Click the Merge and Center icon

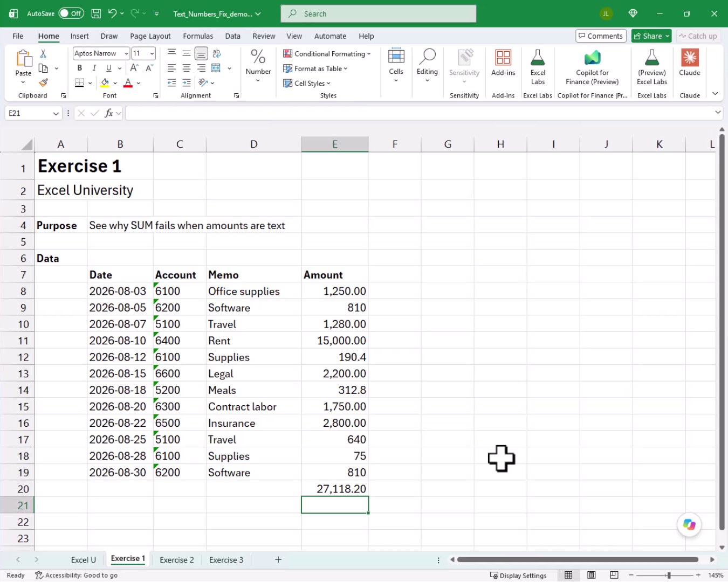pyautogui.click(x=216, y=68)
